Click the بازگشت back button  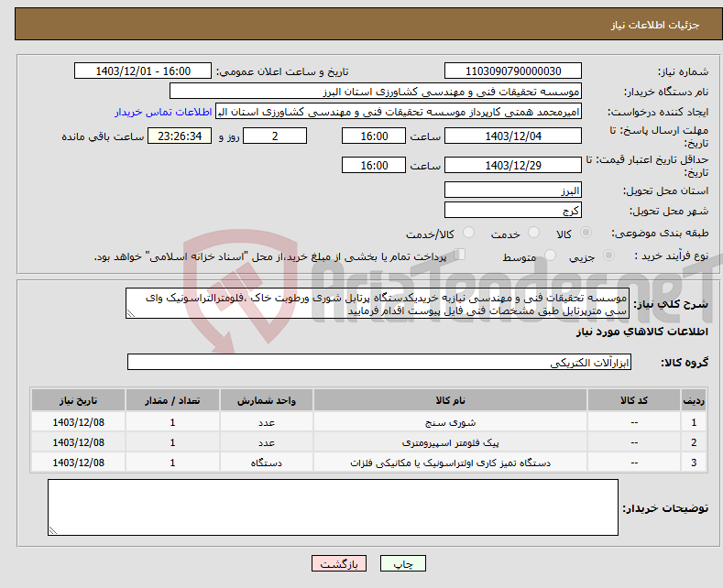339,563
